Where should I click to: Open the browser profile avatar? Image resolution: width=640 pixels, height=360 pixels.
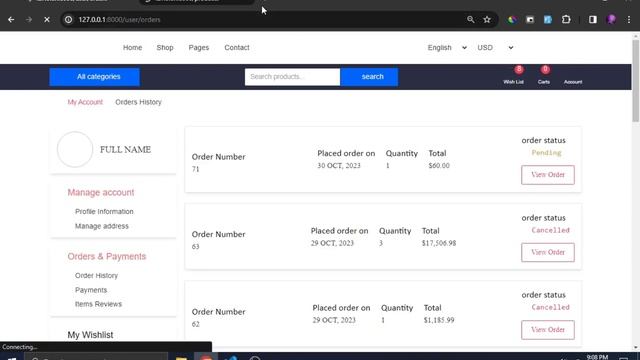(x=611, y=20)
